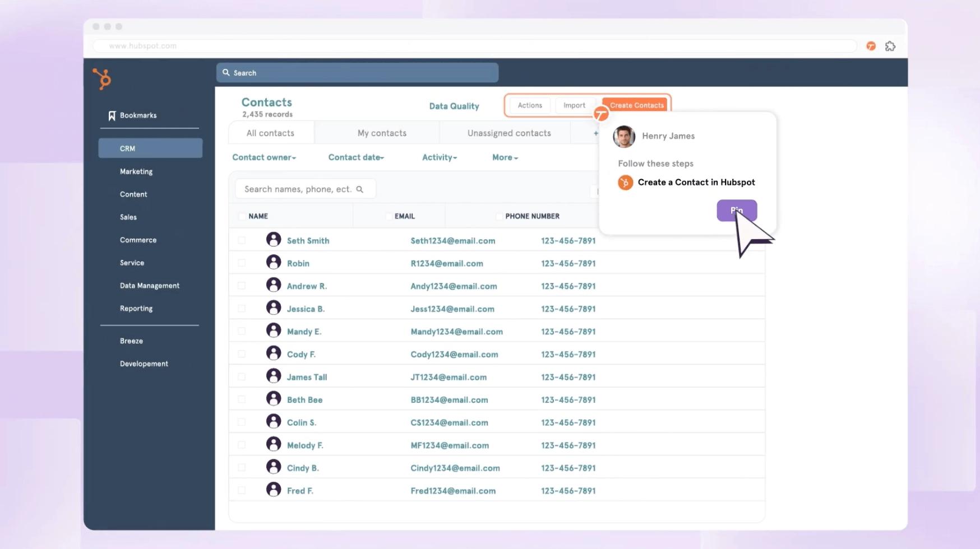Image resolution: width=980 pixels, height=549 pixels.
Task: Open Reporting in the sidebar
Action: pyautogui.click(x=136, y=309)
